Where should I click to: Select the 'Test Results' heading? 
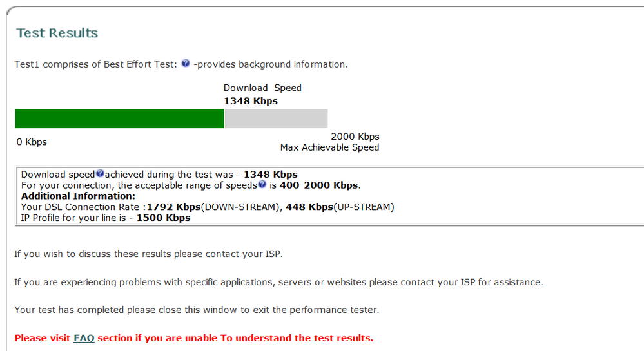57,33
